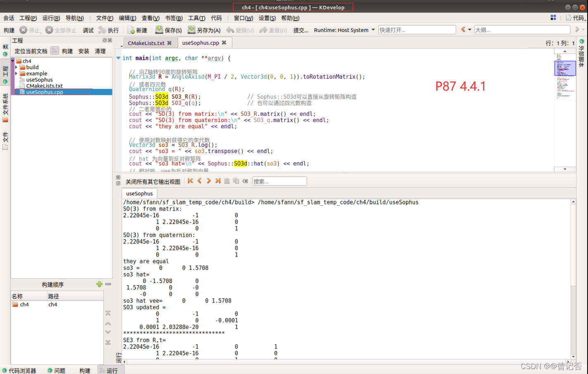Expand the build folder
Image resolution: width=588 pixels, height=374 pixels.
pyautogui.click(x=17, y=67)
